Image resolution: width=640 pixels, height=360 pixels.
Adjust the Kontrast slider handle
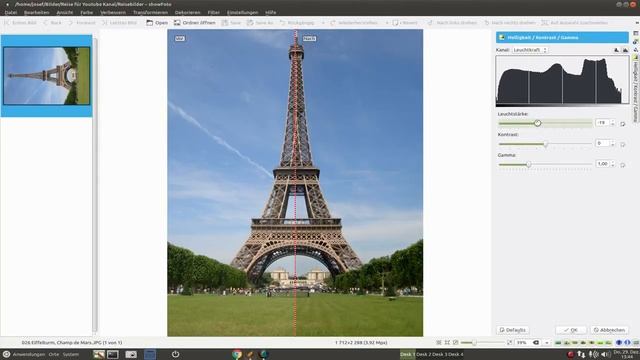click(x=545, y=144)
